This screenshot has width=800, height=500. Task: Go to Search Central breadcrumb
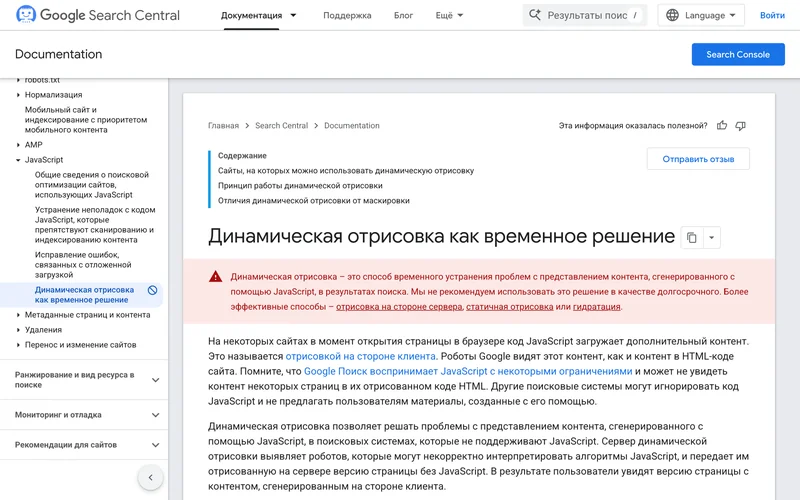pyautogui.click(x=282, y=126)
